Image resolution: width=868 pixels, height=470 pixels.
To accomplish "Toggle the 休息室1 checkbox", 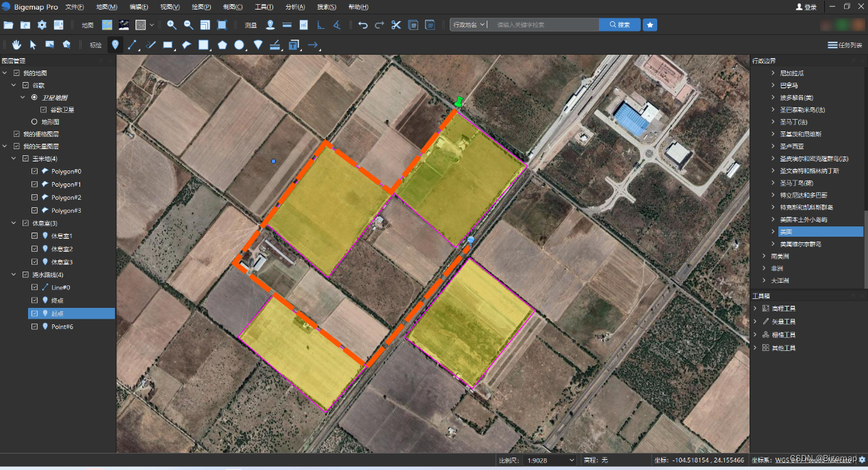I will (35, 235).
